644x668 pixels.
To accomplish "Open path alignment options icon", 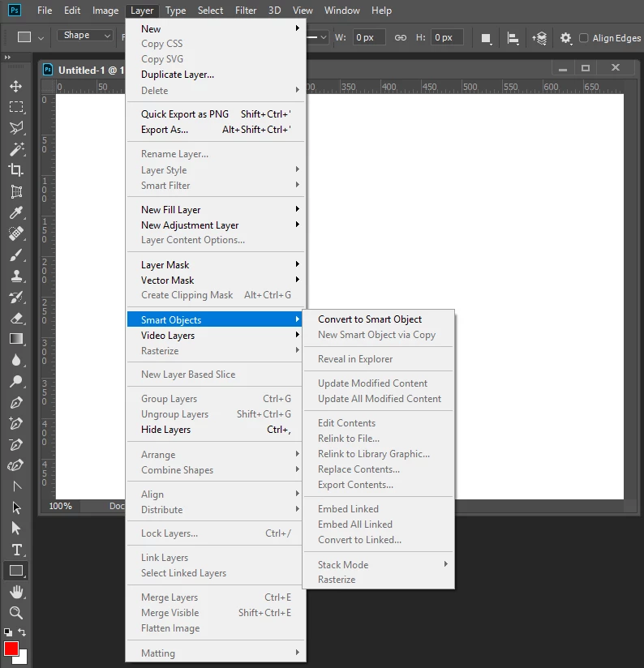I will click(513, 38).
